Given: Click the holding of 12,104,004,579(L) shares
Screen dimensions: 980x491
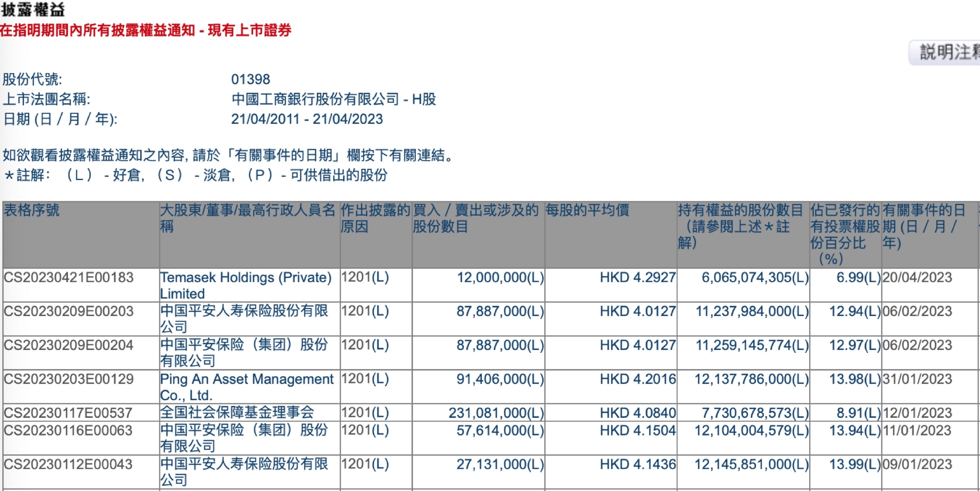Looking at the screenshot, I should tap(752, 430).
